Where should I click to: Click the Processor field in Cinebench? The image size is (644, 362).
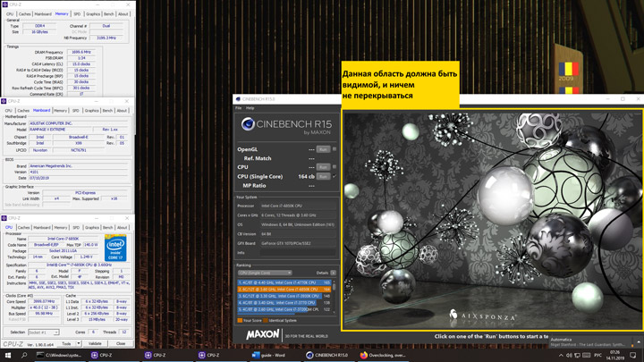[298, 206]
